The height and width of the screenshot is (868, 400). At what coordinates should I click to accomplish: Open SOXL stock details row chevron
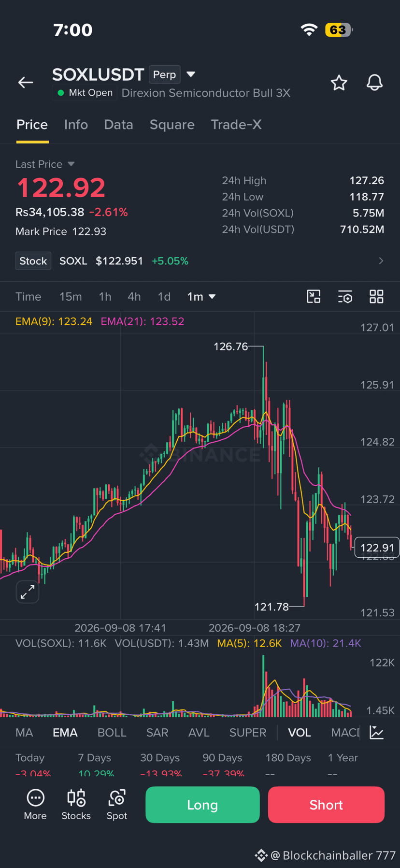pos(381,261)
